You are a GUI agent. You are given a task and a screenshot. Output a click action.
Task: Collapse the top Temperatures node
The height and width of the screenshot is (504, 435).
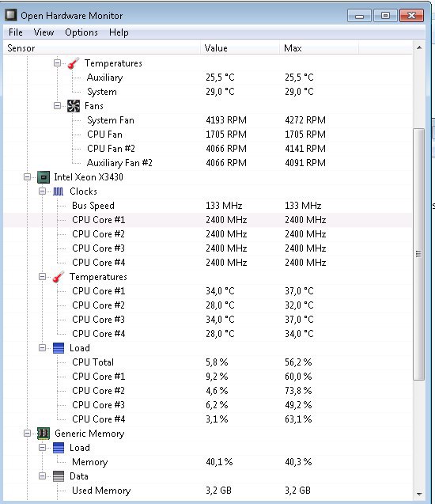[x=57, y=63]
